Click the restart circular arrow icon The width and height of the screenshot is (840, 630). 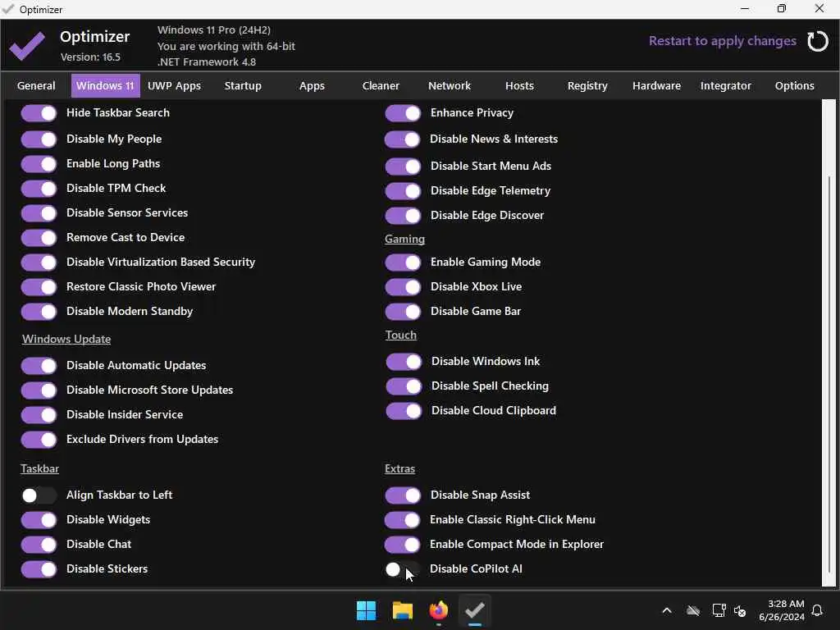818,41
